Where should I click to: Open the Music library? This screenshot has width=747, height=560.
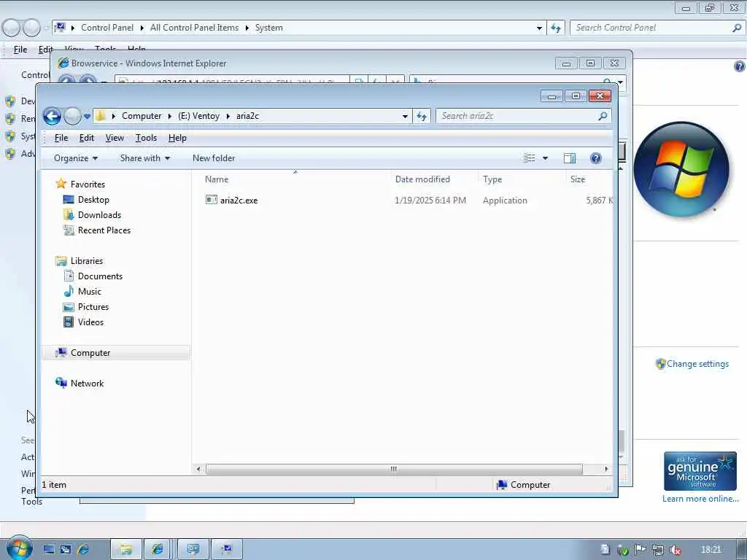pyautogui.click(x=89, y=292)
